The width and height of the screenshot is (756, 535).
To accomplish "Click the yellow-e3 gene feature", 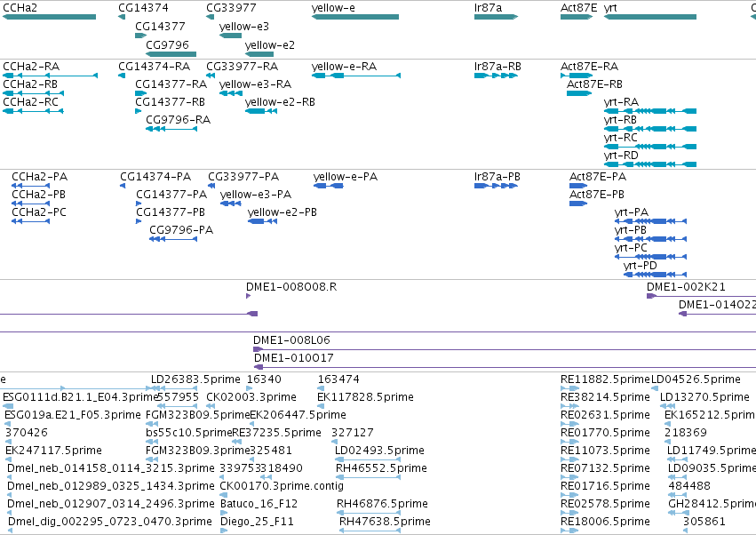I will pos(230,36).
